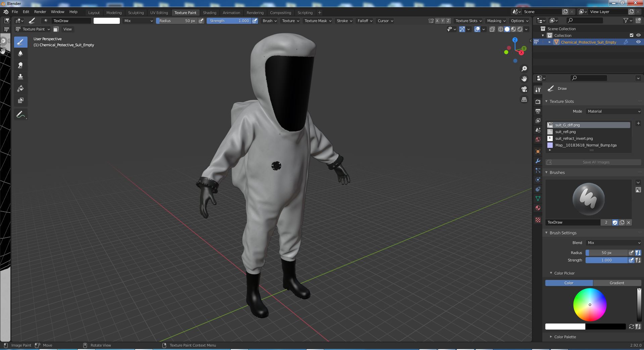The width and height of the screenshot is (644, 350).
Task: Toggle Y axis symmetry
Action: [443, 21]
